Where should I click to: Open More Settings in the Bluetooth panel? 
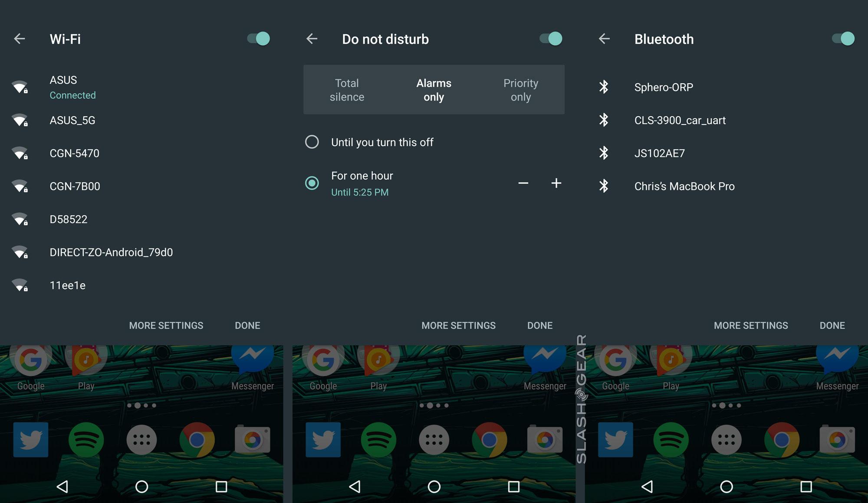[751, 325]
